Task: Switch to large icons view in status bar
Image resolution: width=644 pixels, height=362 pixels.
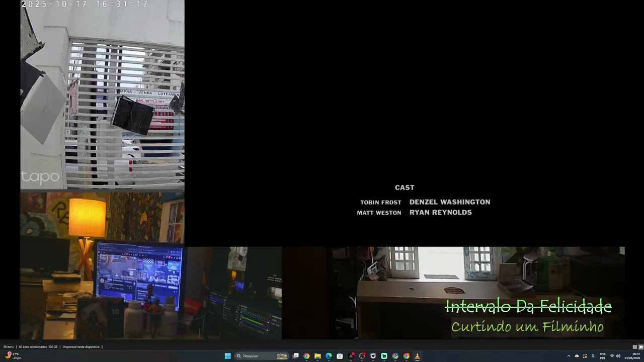Action: coord(640,347)
